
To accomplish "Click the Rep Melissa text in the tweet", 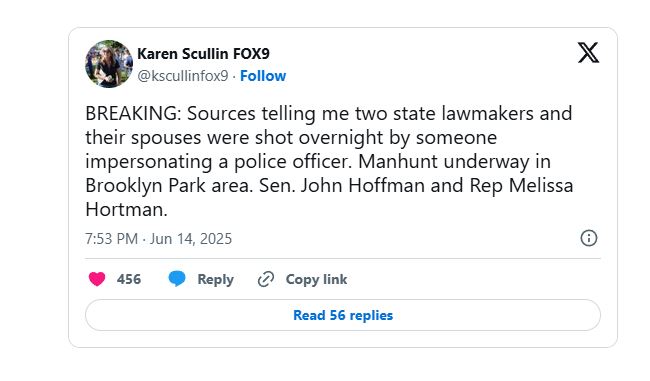I will [x=521, y=185].
